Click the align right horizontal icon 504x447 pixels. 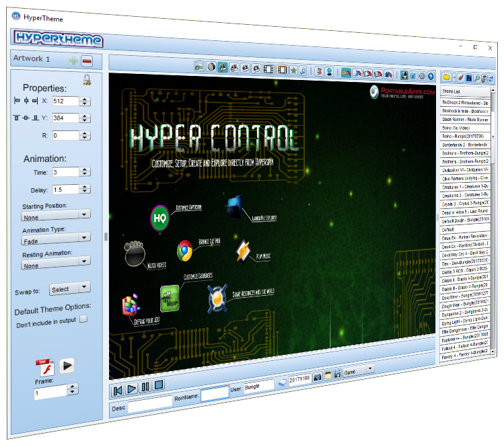click(x=35, y=101)
